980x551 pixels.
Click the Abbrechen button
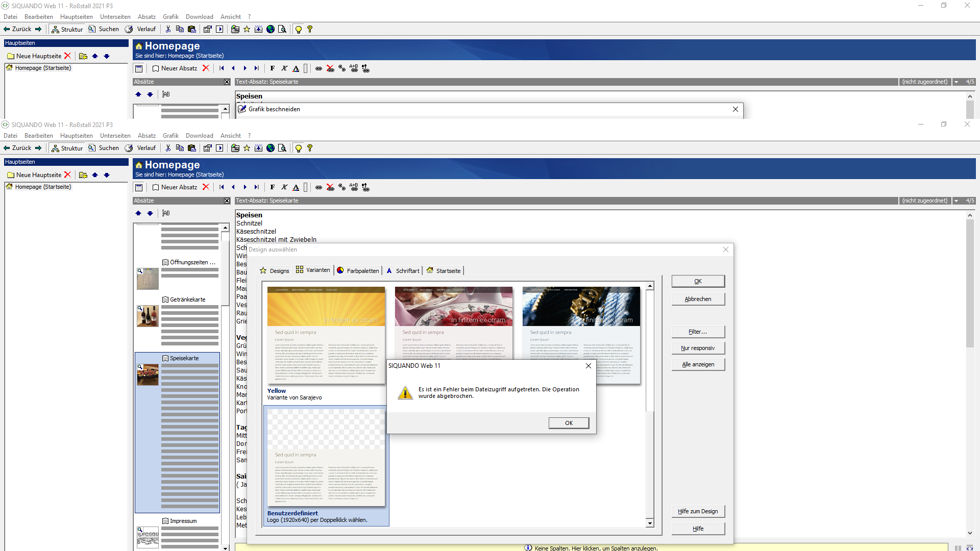698,299
